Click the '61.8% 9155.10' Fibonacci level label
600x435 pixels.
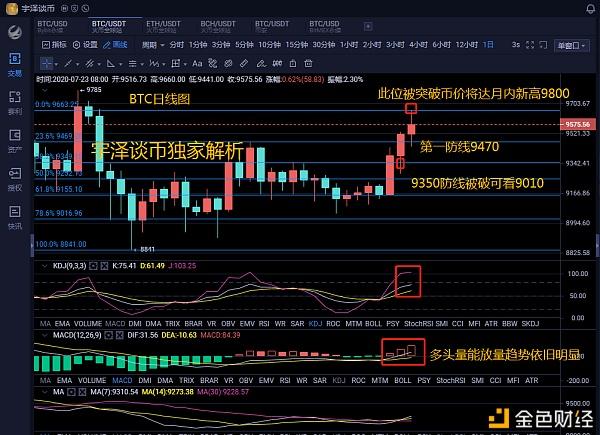click(x=59, y=189)
